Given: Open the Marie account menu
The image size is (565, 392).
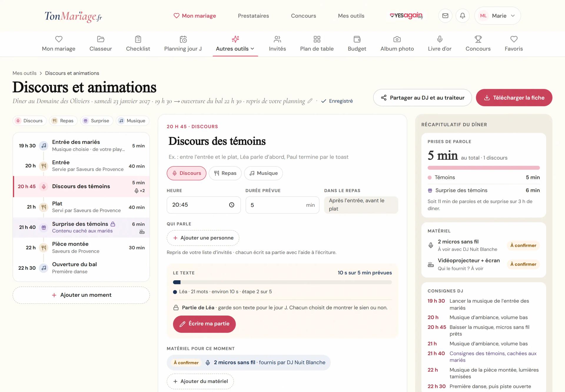Looking at the screenshot, I should pyautogui.click(x=497, y=16).
